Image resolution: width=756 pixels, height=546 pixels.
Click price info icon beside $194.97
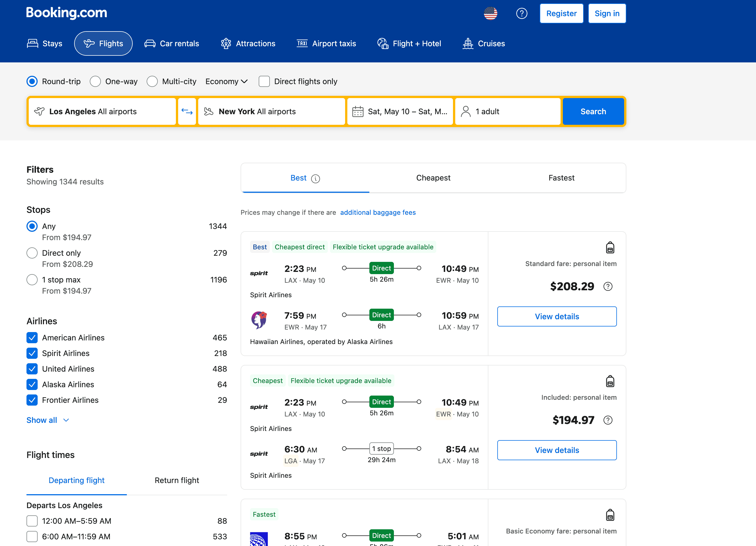pyautogui.click(x=608, y=420)
